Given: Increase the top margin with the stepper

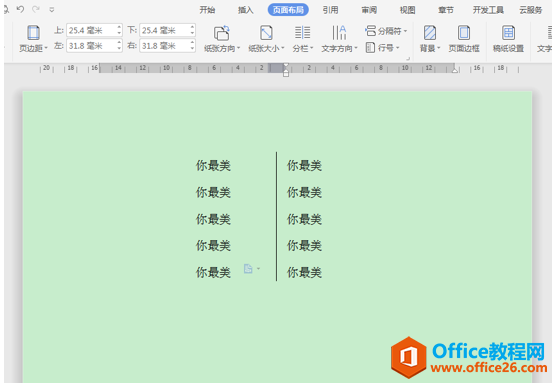Looking at the screenshot, I should point(119,28).
